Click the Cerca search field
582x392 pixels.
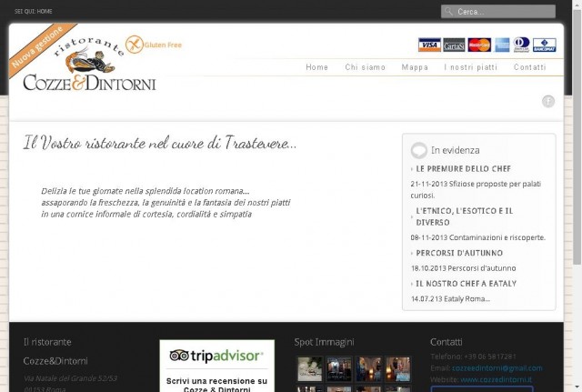(x=498, y=12)
